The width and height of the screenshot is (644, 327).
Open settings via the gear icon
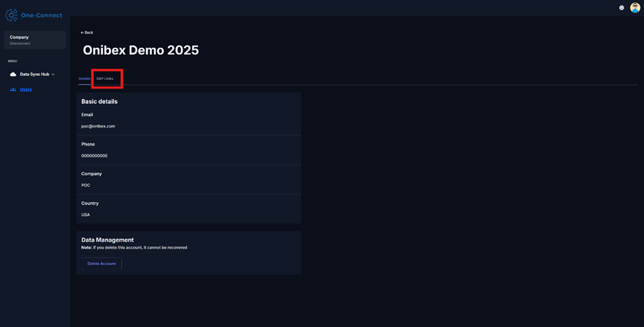pos(622,8)
